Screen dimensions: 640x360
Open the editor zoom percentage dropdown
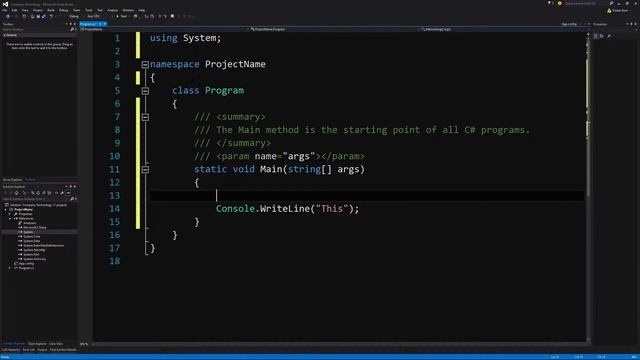(x=84, y=344)
